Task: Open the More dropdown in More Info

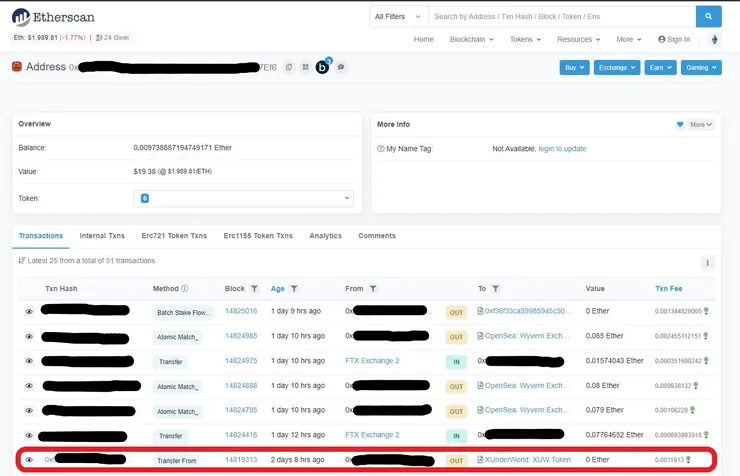Action: [701, 125]
